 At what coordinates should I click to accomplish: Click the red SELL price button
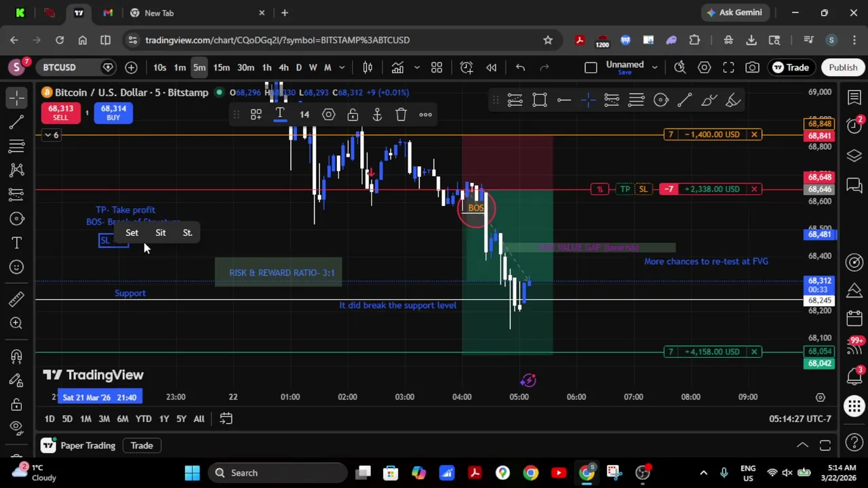click(60, 113)
